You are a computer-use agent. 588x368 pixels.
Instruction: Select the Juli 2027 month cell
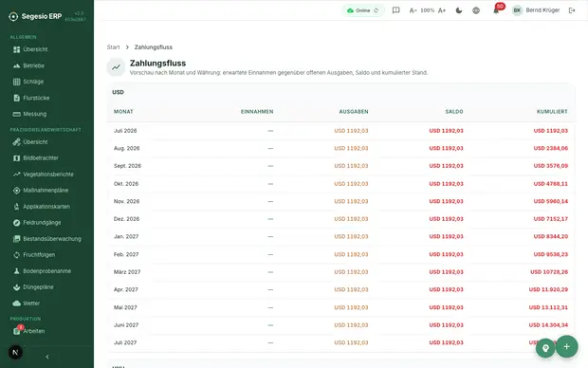[x=125, y=343]
